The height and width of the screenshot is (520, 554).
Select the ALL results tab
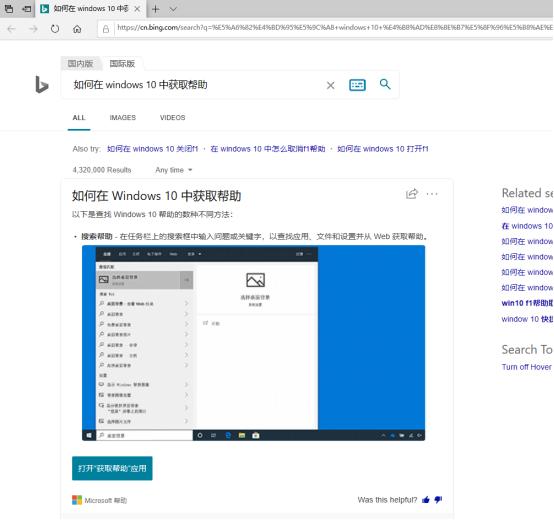[79, 118]
